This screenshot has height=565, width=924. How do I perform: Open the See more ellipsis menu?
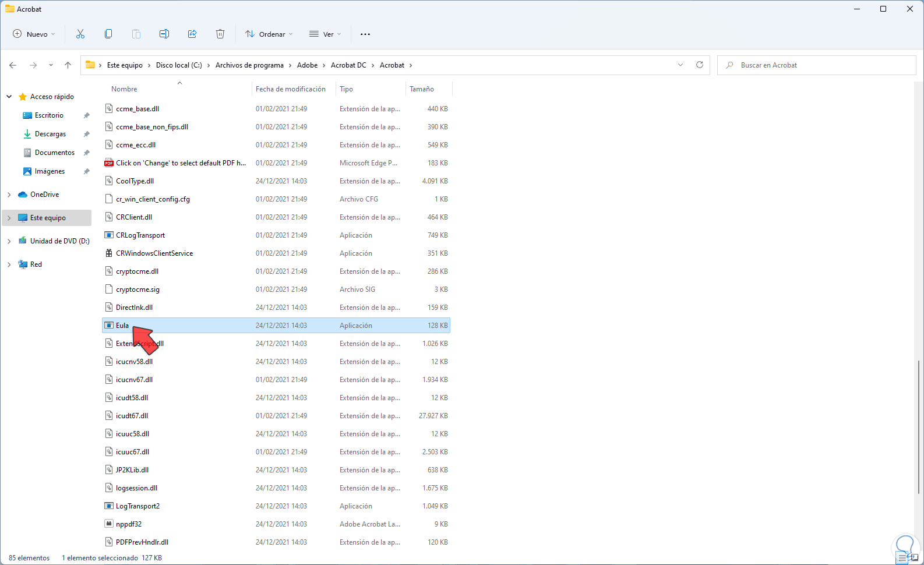(365, 34)
